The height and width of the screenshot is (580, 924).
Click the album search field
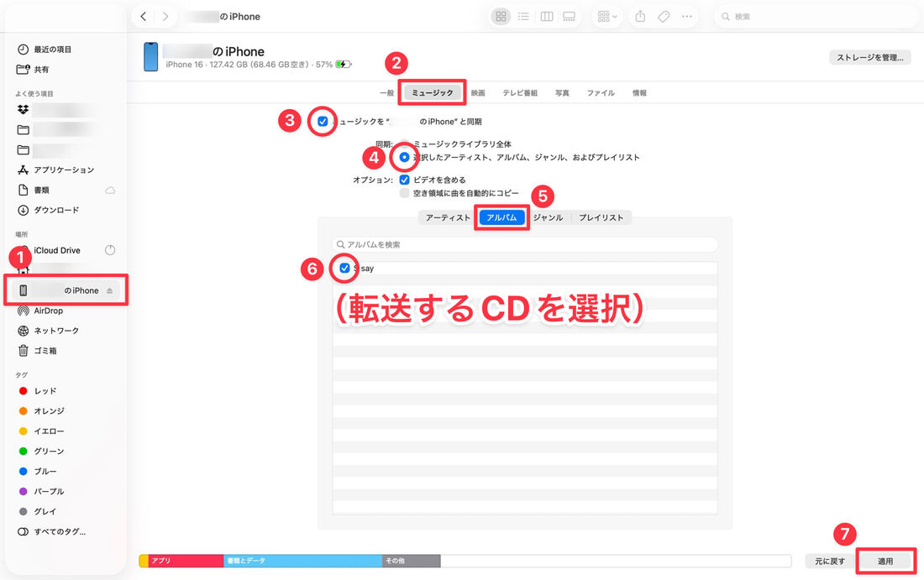tap(524, 244)
